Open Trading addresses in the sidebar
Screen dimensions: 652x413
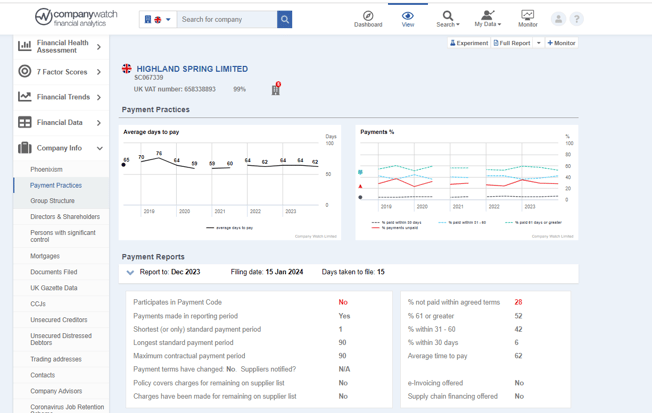click(56, 359)
